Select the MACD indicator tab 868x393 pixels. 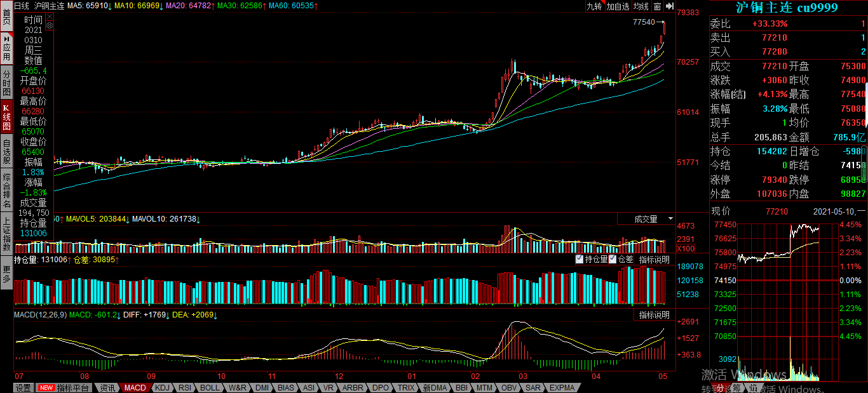tap(135, 388)
